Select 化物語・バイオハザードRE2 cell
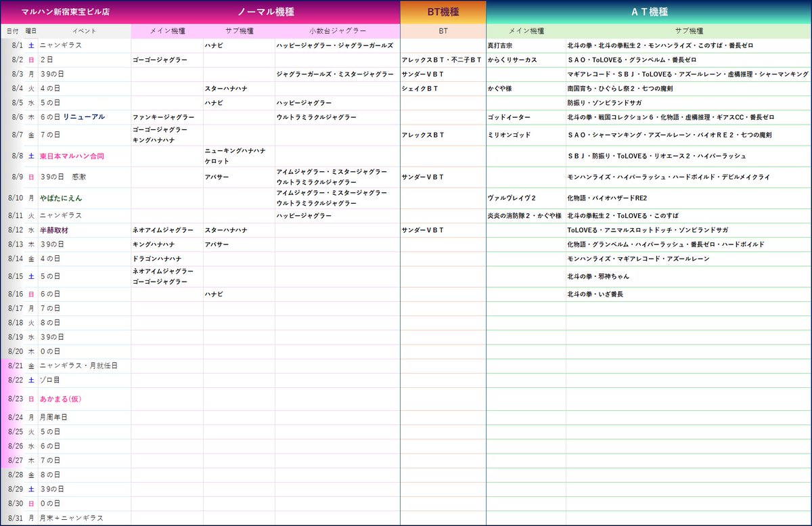This screenshot has height=526, width=812. pyautogui.click(x=689, y=198)
